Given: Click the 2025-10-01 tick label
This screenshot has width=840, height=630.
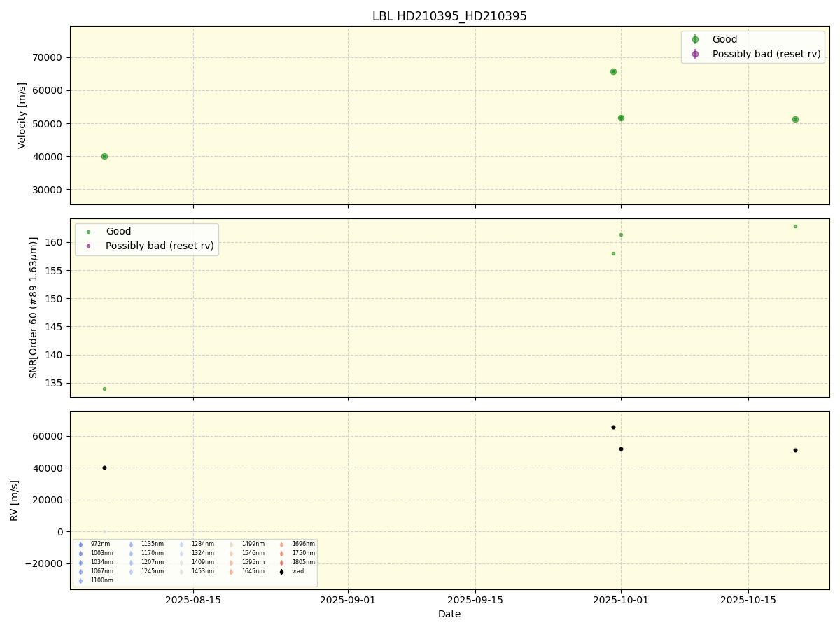Looking at the screenshot, I should point(621,600).
